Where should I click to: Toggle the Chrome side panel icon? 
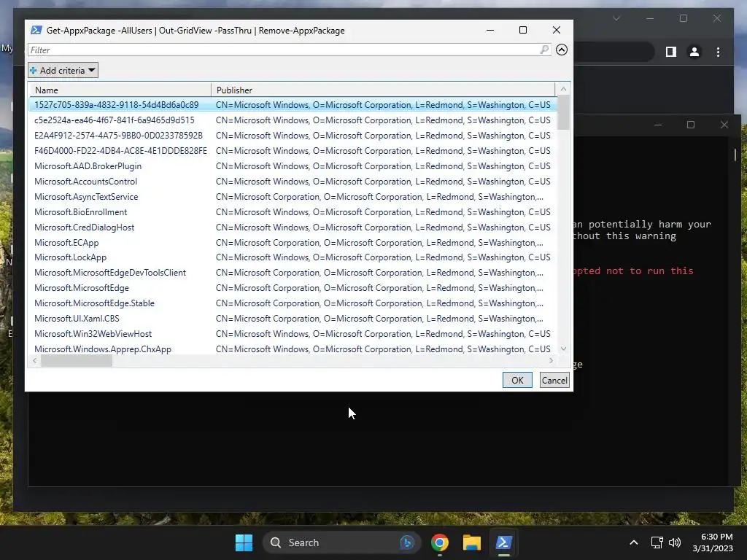coord(671,52)
